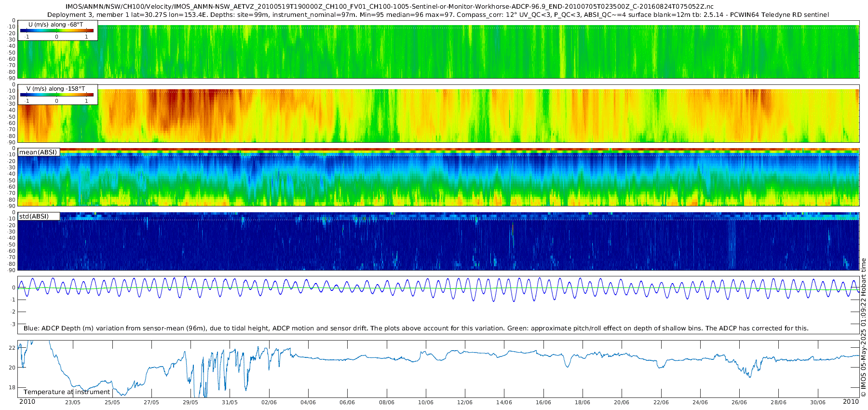Click the right '2010' year label
The width and height of the screenshot is (868, 410).
coord(851,402)
